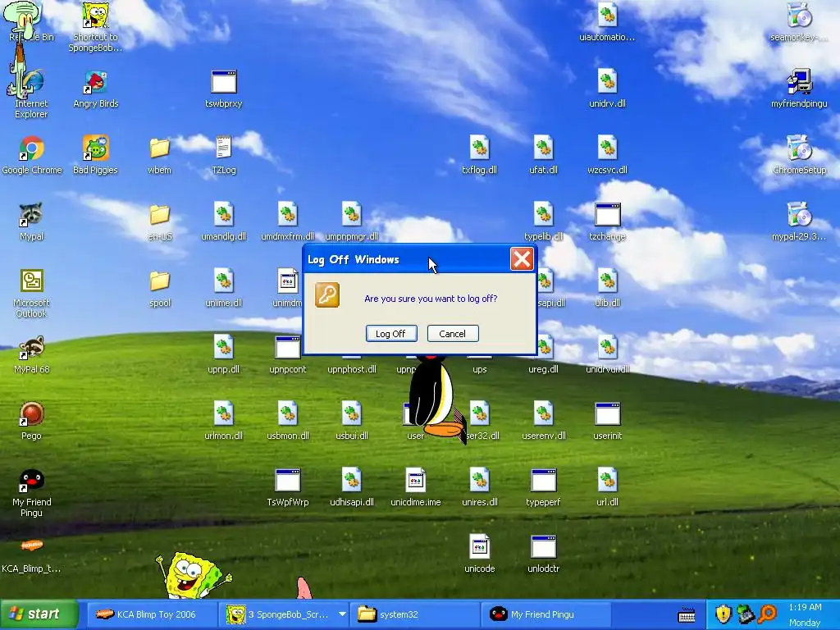Screen dimensions: 840x630
Task: Click the Mypal raccoon icon
Action: pos(31,221)
